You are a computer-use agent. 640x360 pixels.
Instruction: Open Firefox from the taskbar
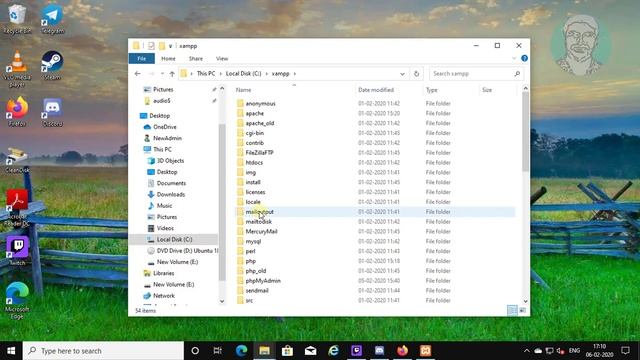[x=402, y=351]
